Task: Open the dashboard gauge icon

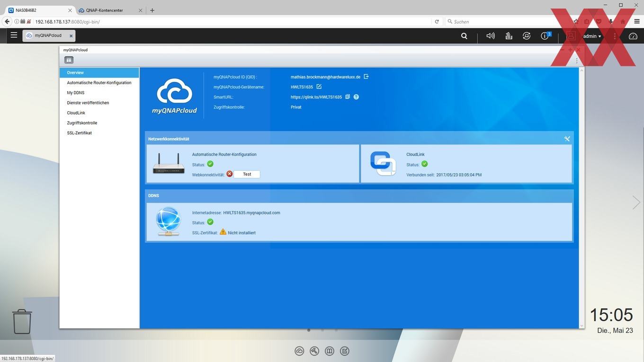Action: 633,35
